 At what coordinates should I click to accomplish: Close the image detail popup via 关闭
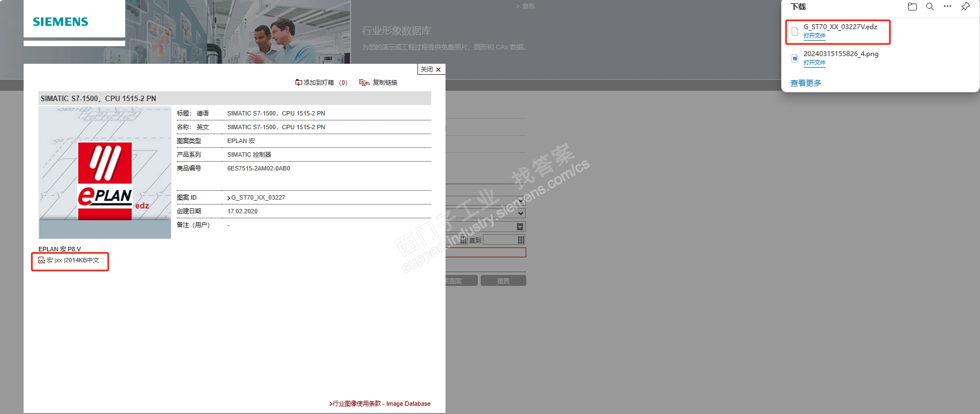tap(431, 69)
